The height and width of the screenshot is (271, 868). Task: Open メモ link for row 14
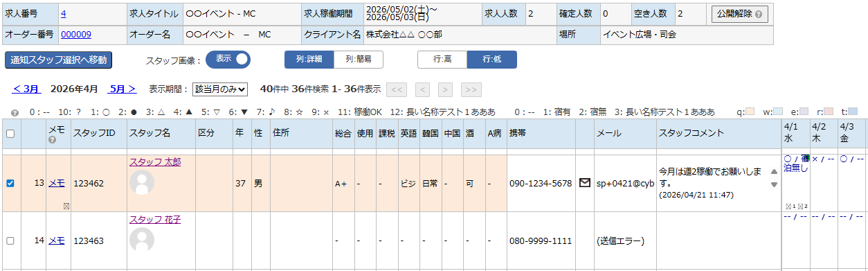click(57, 241)
